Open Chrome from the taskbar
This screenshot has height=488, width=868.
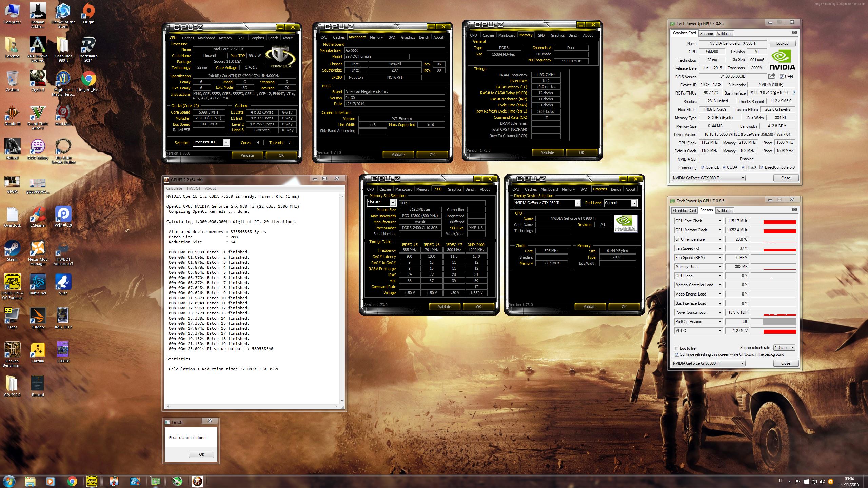pyautogui.click(x=72, y=481)
